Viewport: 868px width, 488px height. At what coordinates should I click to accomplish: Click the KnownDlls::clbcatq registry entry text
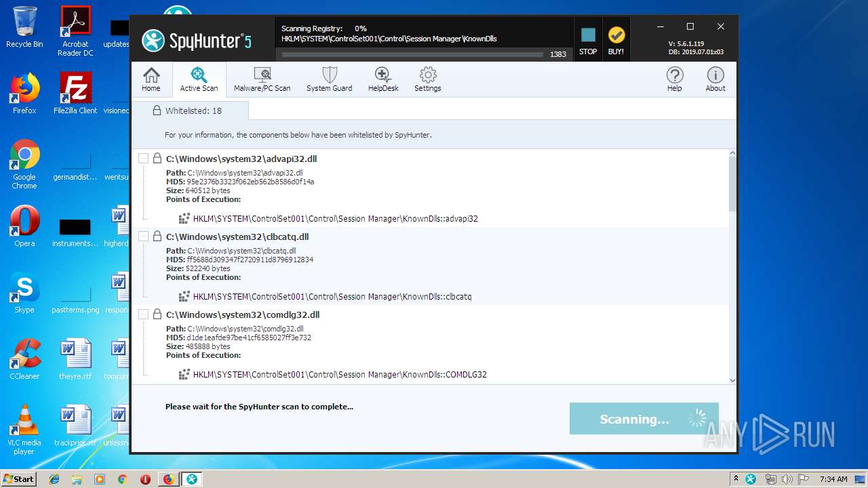(332, 296)
